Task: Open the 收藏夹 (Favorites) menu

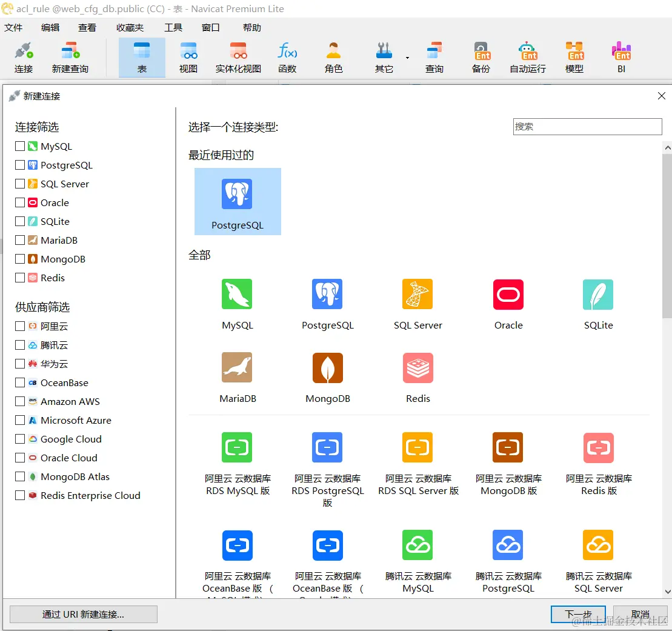Action: pyautogui.click(x=130, y=28)
